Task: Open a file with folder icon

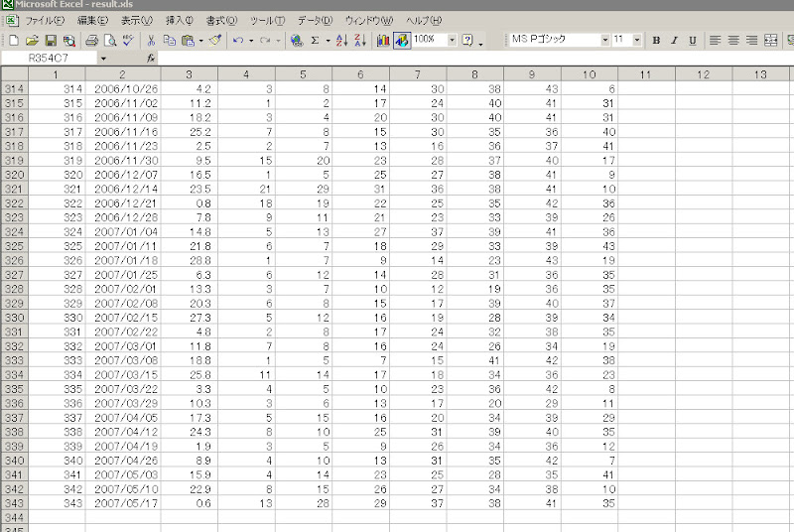Action: pos(32,41)
